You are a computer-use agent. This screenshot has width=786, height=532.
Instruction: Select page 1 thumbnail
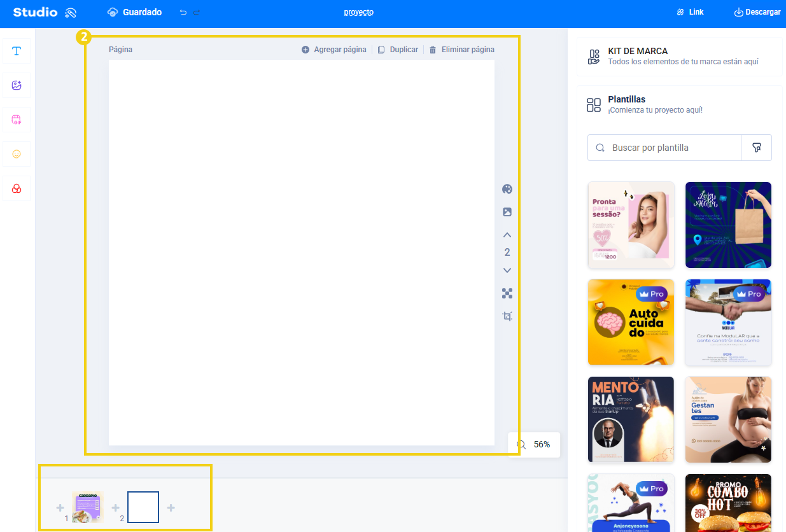tap(88, 507)
